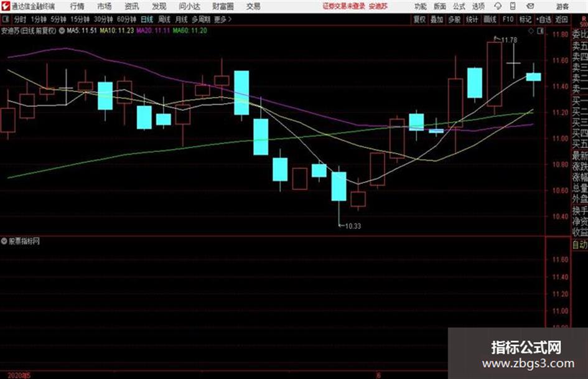This screenshot has width=588, height=379.
Task: Switch to the 30分钟 period tab
Action: coord(103,19)
